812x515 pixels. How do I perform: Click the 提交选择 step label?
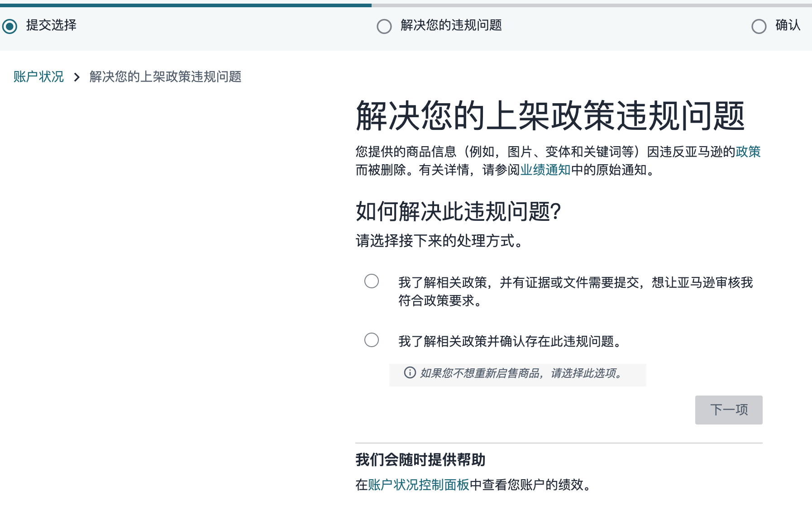(x=51, y=25)
